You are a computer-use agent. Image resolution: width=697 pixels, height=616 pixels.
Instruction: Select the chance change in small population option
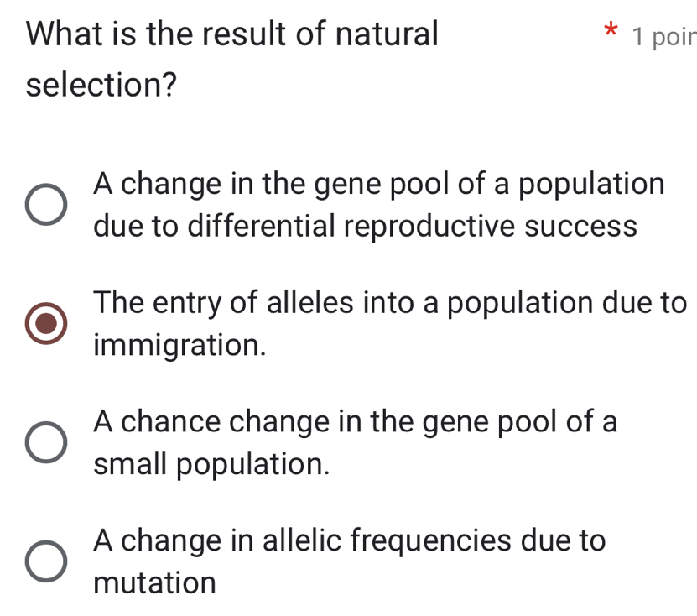[x=48, y=443]
